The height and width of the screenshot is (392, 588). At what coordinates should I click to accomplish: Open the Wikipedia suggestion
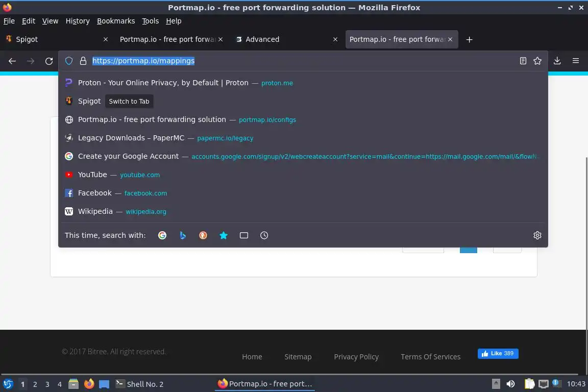coord(303,211)
